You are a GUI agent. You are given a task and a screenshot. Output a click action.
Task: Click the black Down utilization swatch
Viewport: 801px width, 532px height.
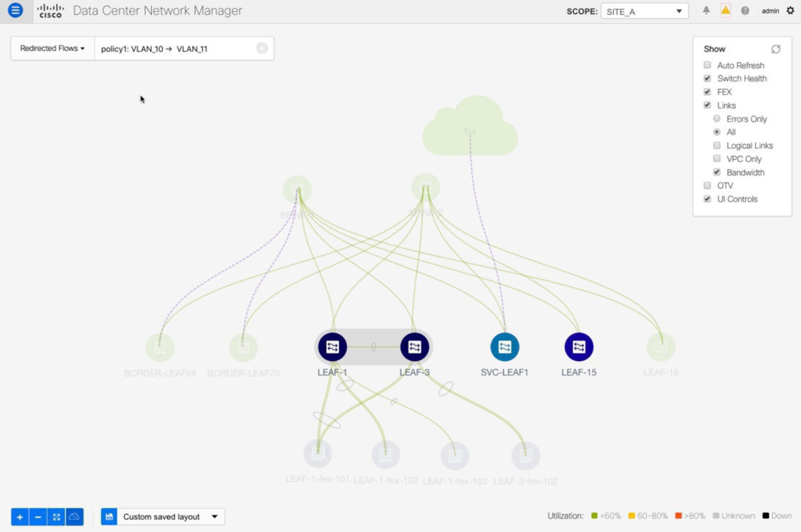[x=766, y=516]
